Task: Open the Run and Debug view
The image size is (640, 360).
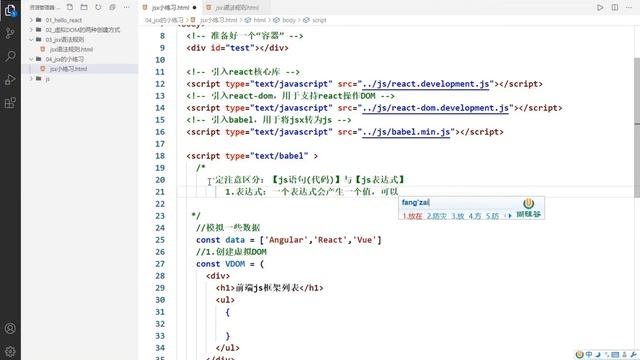Action: coord(10,79)
